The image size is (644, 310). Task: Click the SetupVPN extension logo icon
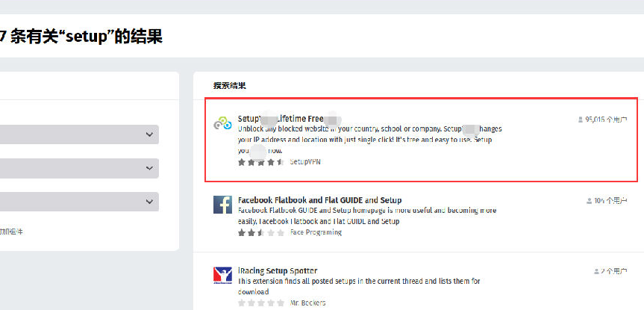point(222,124)
